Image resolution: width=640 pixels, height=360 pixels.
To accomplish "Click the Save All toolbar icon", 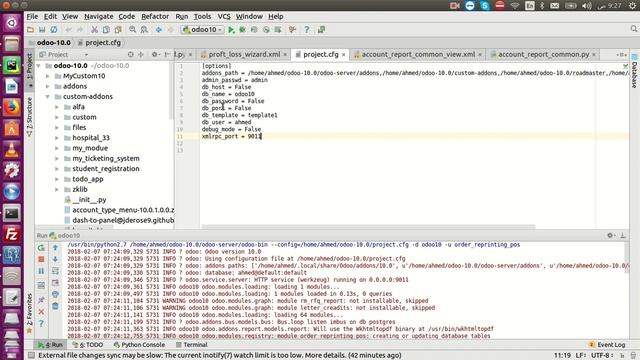I will click(42, 29).
